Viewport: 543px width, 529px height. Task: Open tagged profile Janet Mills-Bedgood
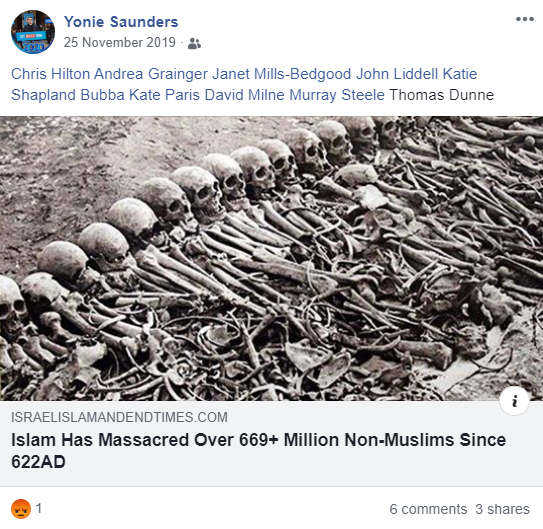point(282,74)
